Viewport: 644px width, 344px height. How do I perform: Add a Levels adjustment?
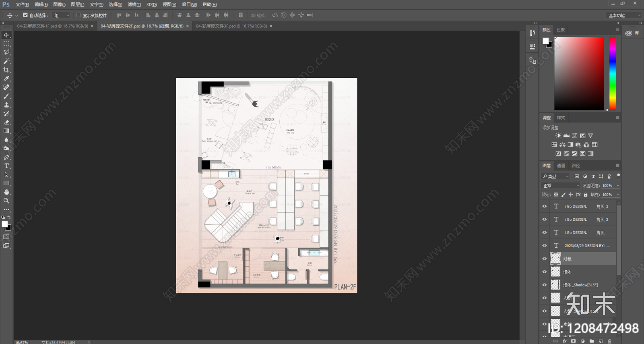pos(566,136)
